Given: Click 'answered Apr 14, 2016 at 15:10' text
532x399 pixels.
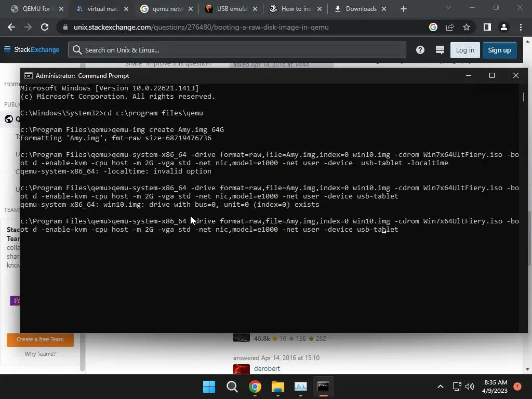Looking at the screenshot, I should coord(276,357).
